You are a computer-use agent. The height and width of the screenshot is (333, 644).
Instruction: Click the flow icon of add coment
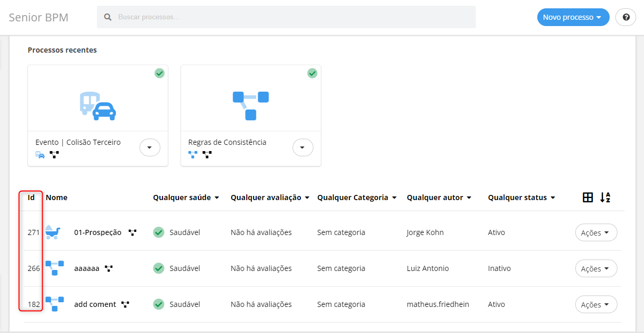pyautogui.click(x=54, y=304)
